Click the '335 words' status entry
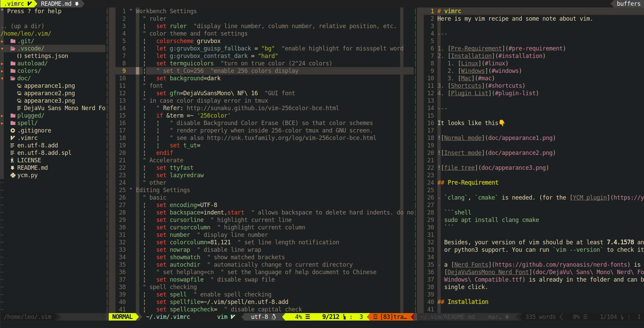The height and width of the screenshot is (328, 644). [x=541, y=317]
